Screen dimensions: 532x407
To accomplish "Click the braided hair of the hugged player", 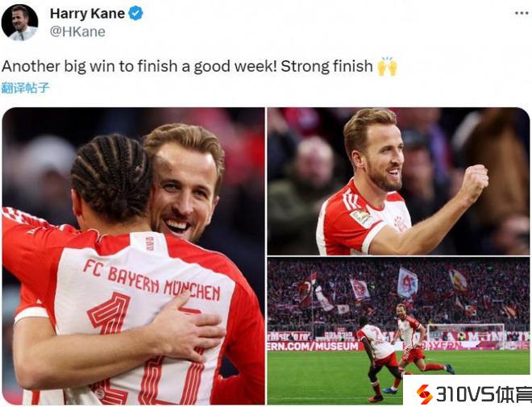I will coord(111,177).
